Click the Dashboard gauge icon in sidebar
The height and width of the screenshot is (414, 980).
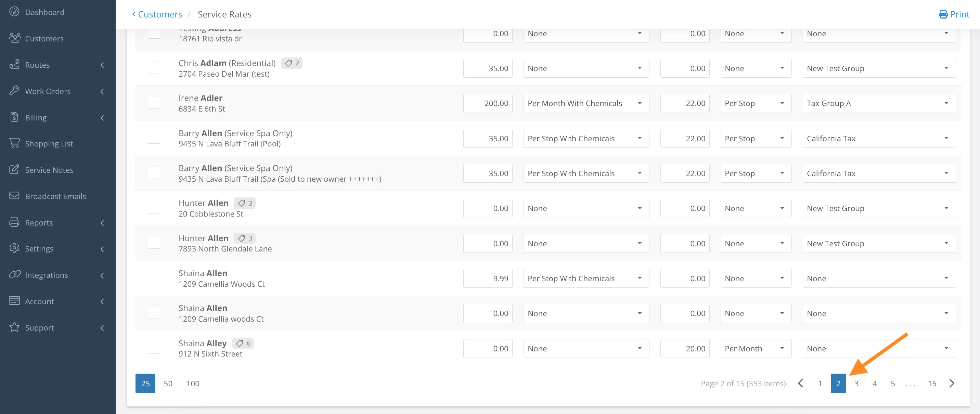[14, 12]
